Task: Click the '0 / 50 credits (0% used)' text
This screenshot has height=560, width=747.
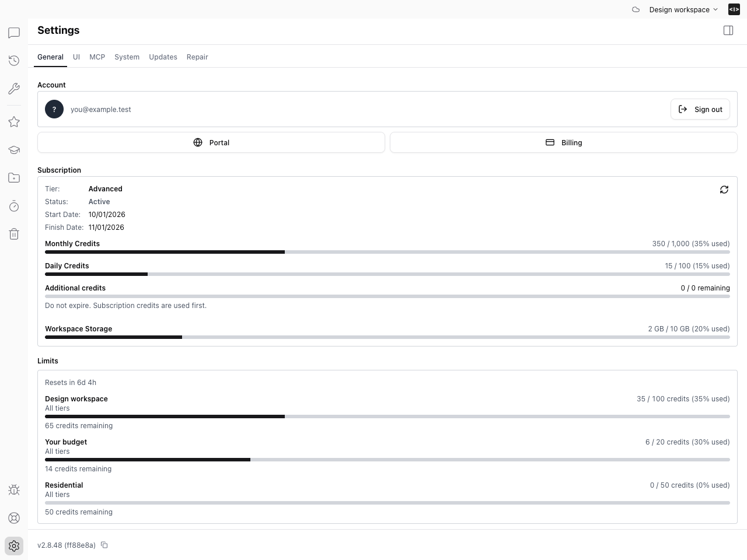Action: click(690, 485)
